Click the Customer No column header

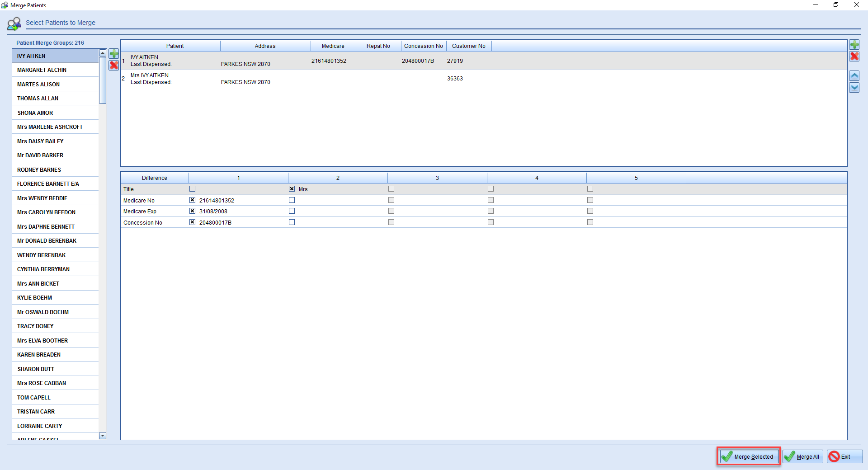[469, 46]
